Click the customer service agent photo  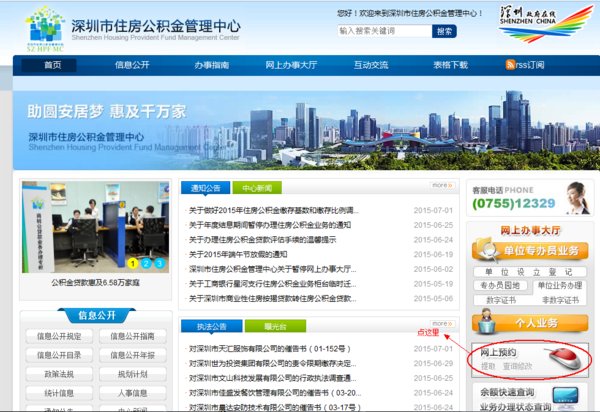coord(577,198)
